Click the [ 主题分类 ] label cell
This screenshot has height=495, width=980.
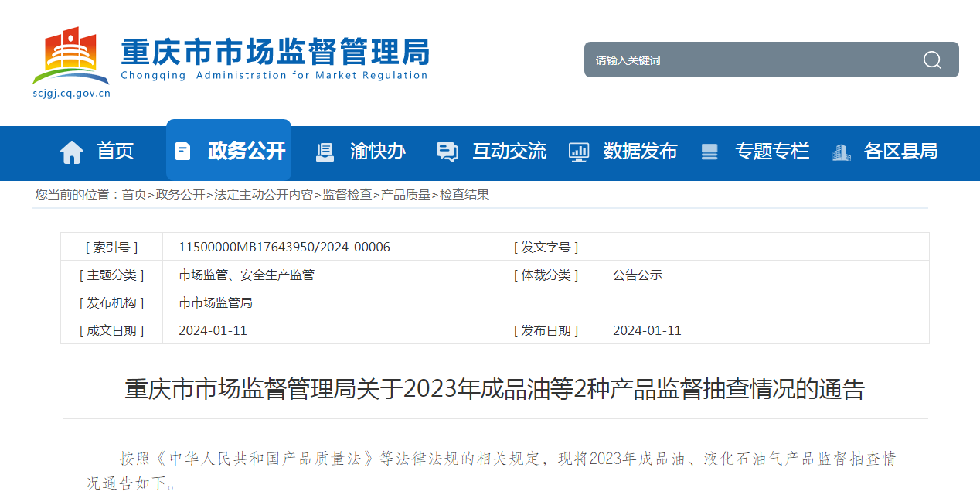112,275
